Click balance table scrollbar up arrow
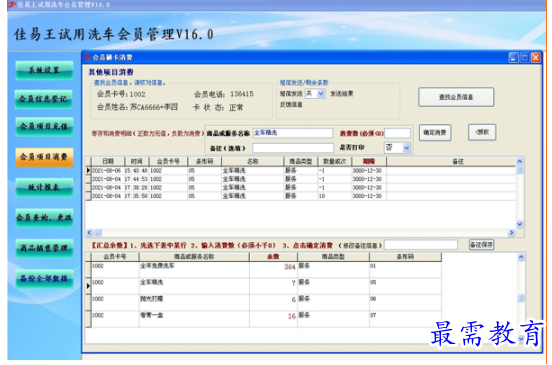The image size is (552, 365). point(521,257)
